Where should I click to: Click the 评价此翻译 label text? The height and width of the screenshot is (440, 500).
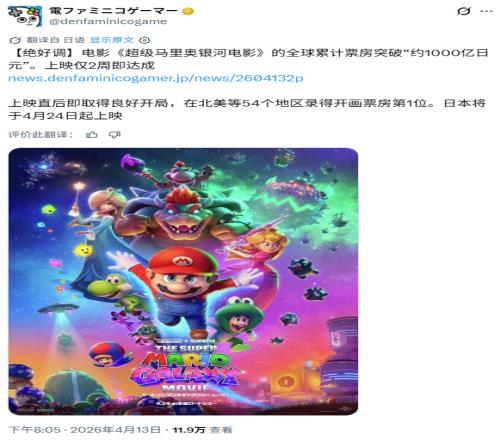[x=40, y=135]
